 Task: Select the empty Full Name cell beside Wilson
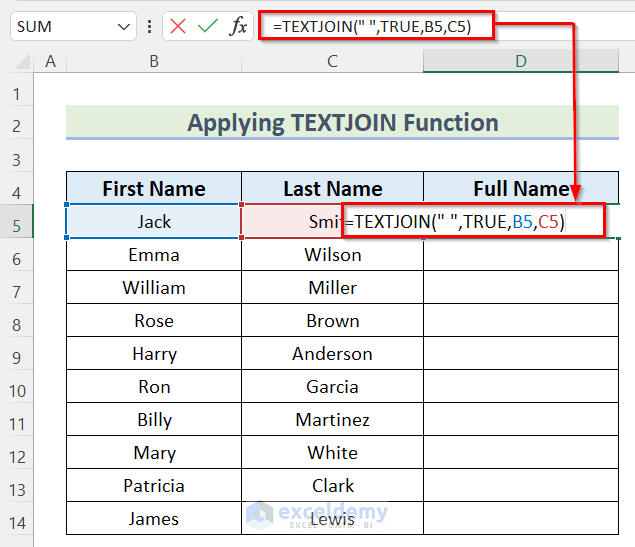521,255
